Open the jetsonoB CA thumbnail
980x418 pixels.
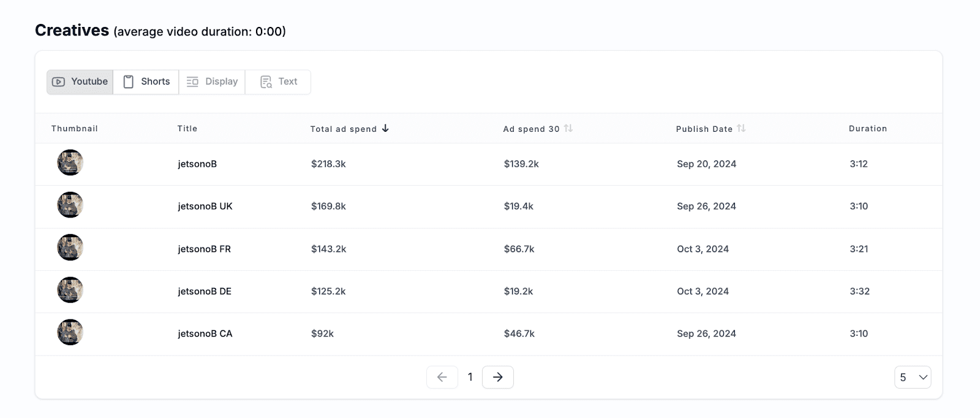tap(70, 333)
